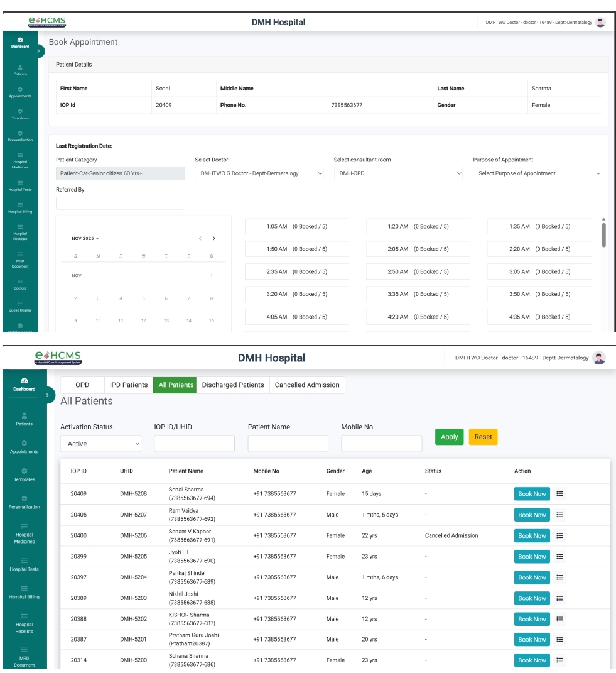Open the NOV 2025 month picker

(x=85, y=239)
